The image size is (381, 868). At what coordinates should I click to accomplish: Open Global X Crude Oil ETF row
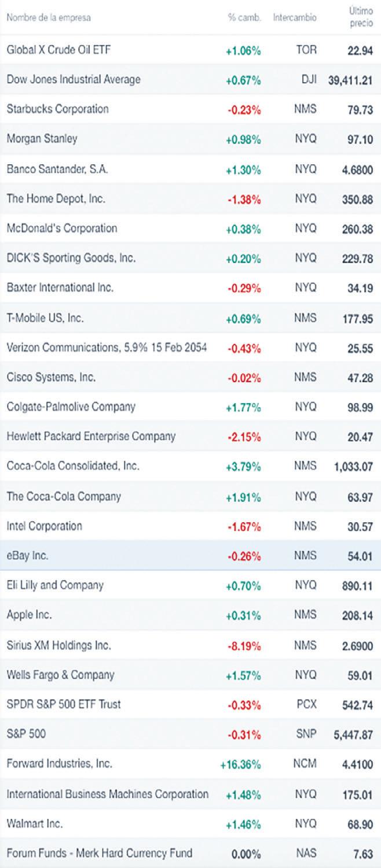click(58, 50)
